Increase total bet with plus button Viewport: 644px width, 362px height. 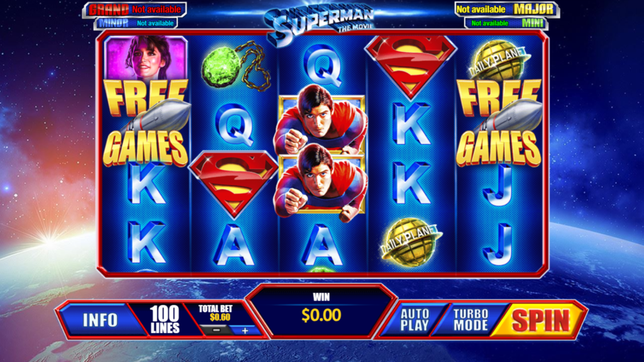[x=245, y=331]
